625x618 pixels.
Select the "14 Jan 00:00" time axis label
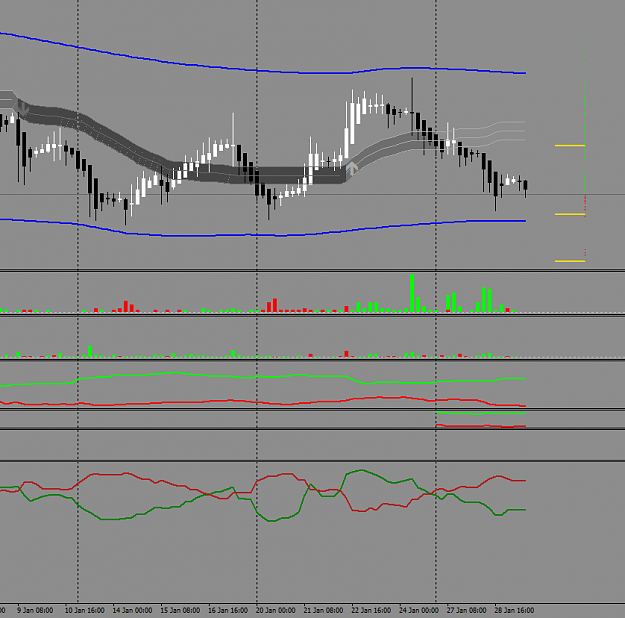pyautogui.click(x=132, y=610)
